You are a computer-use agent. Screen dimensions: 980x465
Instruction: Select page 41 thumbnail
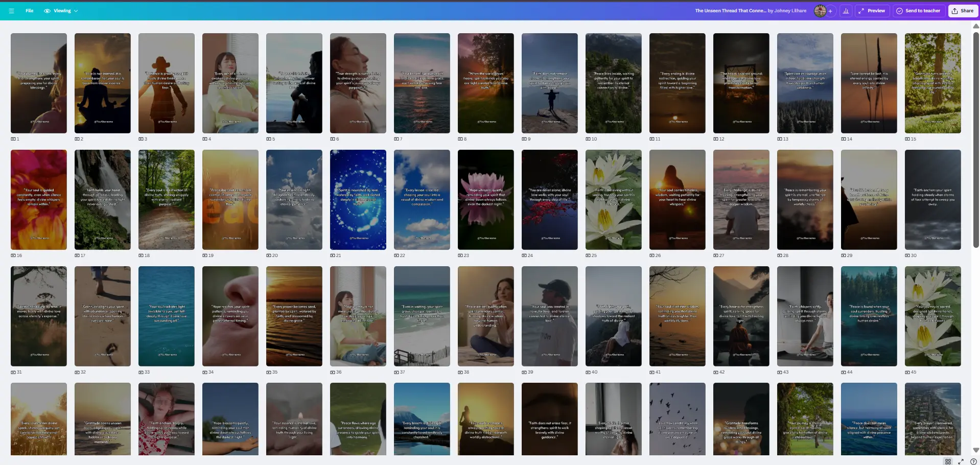tap(678, 316)
